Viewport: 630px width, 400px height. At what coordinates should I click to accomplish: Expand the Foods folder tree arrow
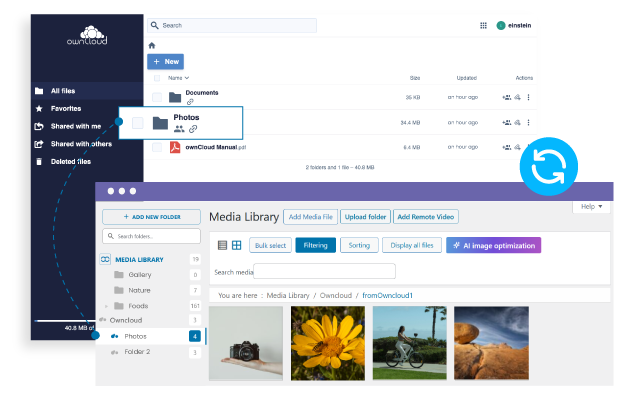(106, 306)
